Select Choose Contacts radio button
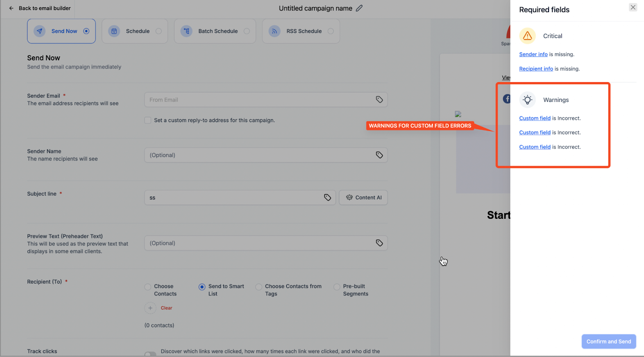The width and height of the screenshot is (644, 357). click(148, 287)
